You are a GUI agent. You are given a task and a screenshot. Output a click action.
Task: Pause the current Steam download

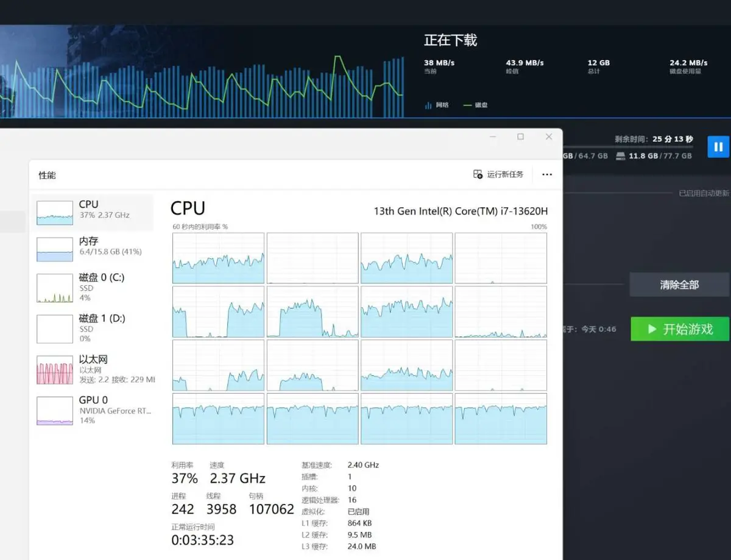pos(718,147)
